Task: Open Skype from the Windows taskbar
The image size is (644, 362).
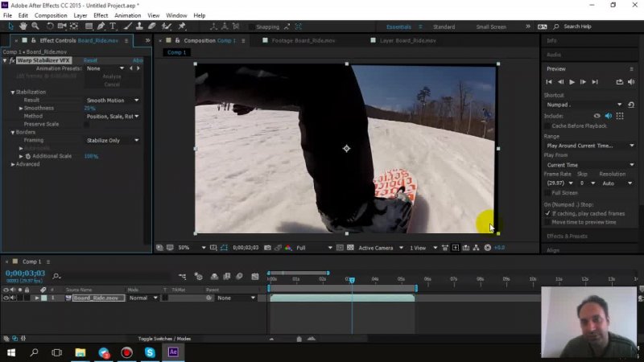Action: [x=150, y=352]
